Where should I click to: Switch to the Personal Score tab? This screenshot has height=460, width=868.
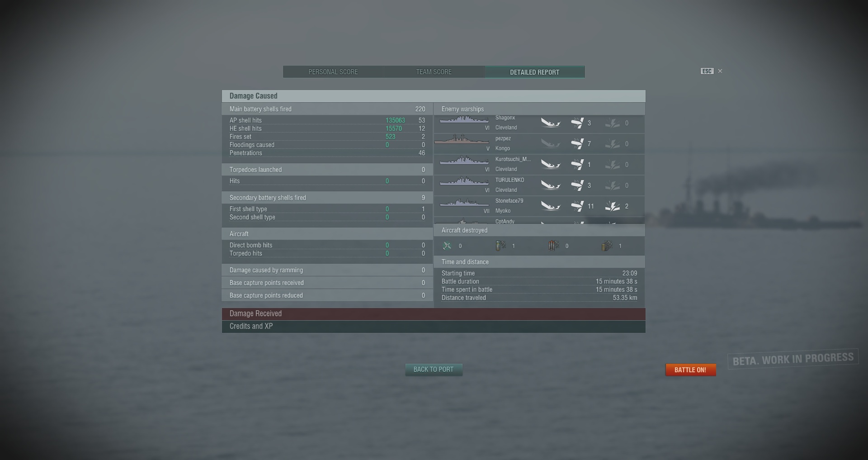pyautogui.click(x=333, y=72)
